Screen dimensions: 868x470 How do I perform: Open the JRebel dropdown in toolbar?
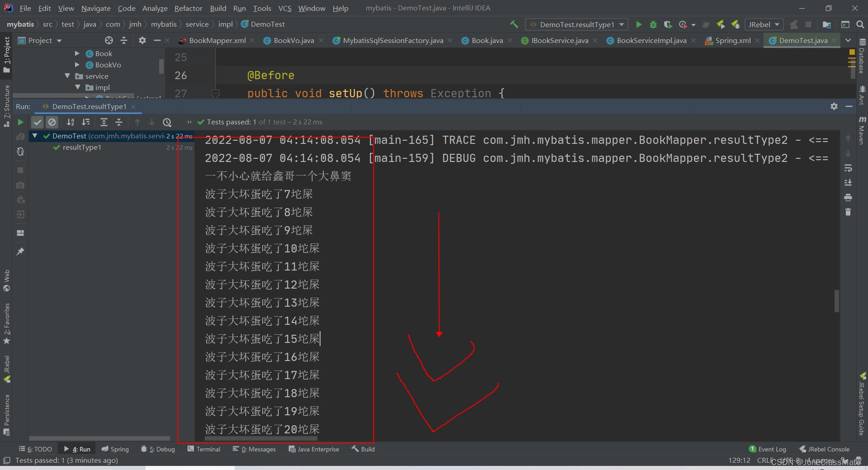[764, 24]
